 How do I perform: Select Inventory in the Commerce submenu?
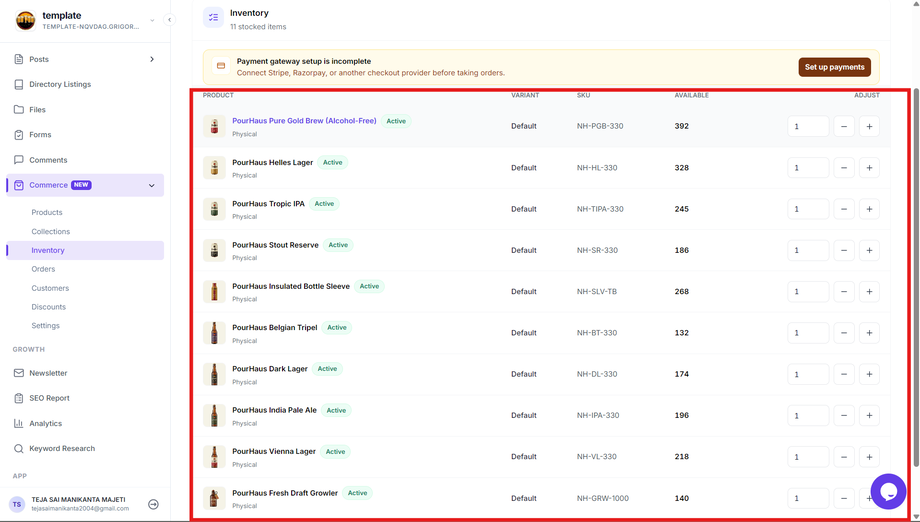click(84, 250)
